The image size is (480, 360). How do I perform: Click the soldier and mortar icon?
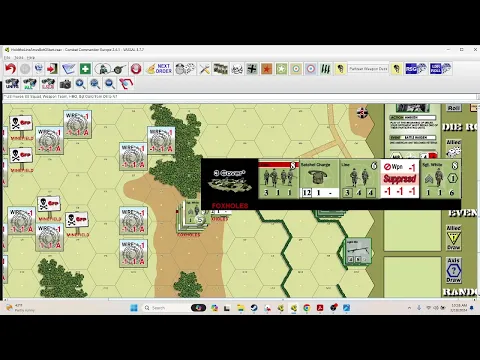point(110,69)
